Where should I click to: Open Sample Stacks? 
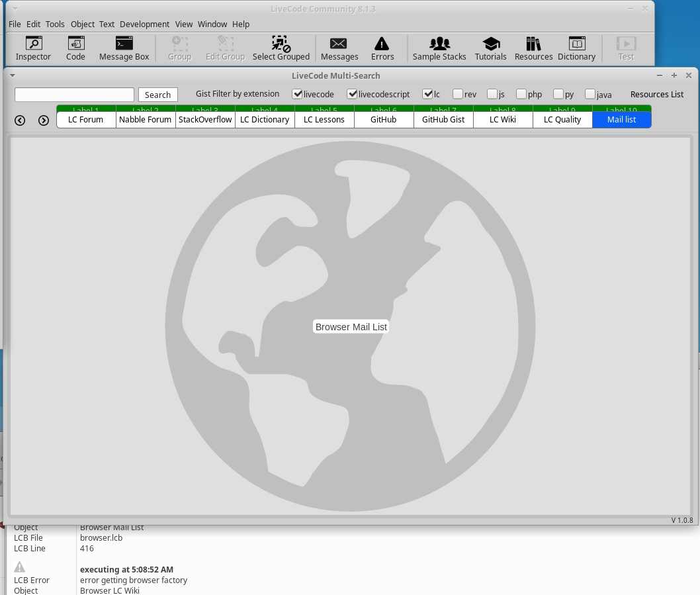439,48
